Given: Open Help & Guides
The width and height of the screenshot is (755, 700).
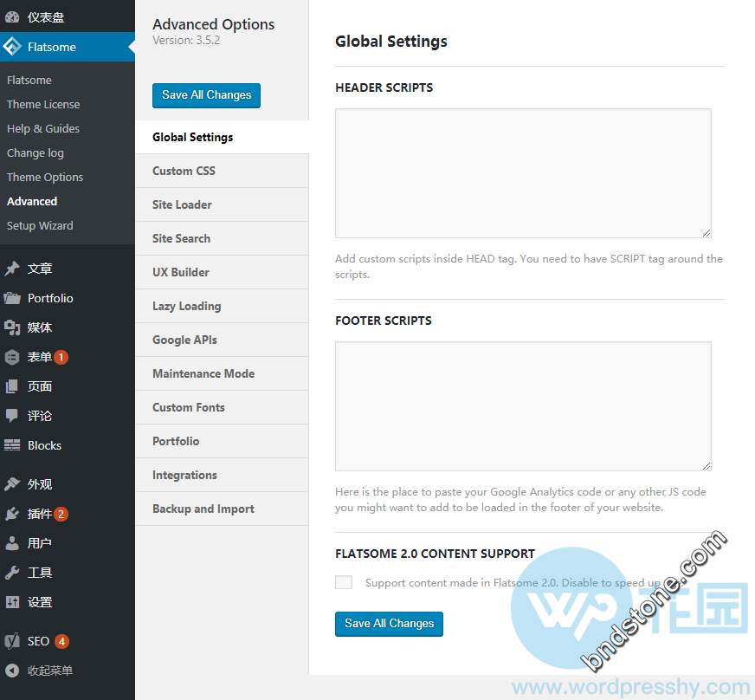Looking at the screenshot, I should 42,128.
